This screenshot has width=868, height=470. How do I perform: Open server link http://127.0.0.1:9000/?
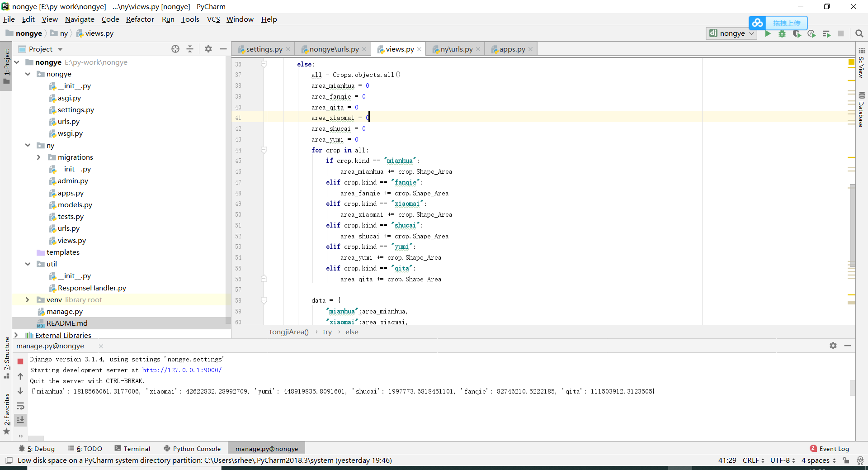[182, 370]
